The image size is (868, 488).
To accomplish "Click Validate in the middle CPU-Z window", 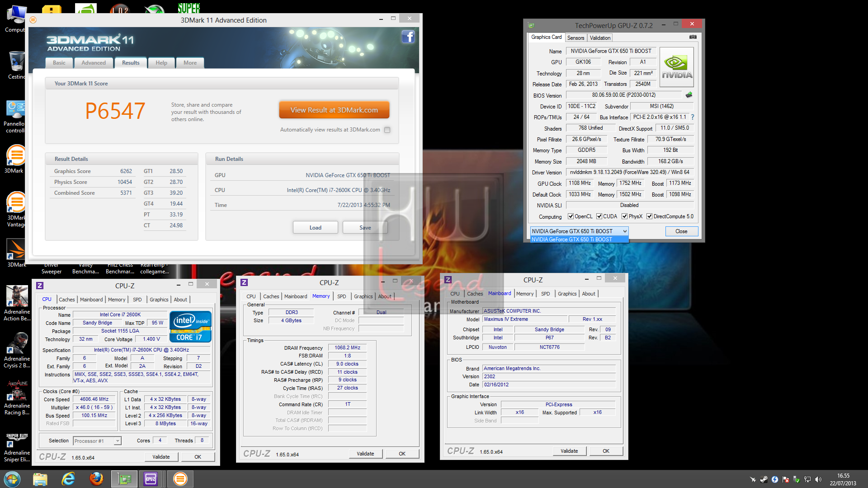I will tap(365, 454).
